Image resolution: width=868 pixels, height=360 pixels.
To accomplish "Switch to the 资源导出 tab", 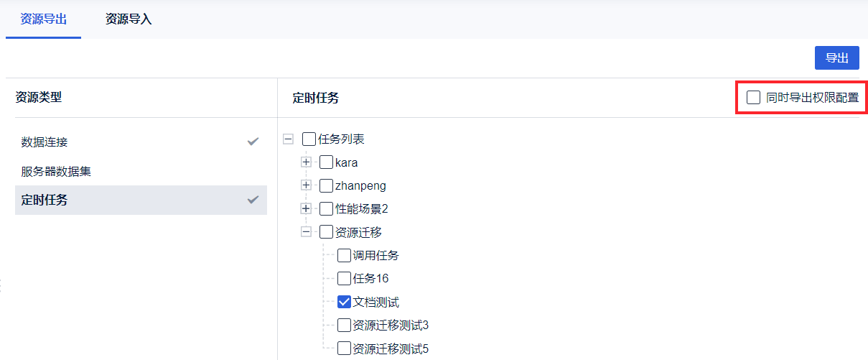I will 44,19.
